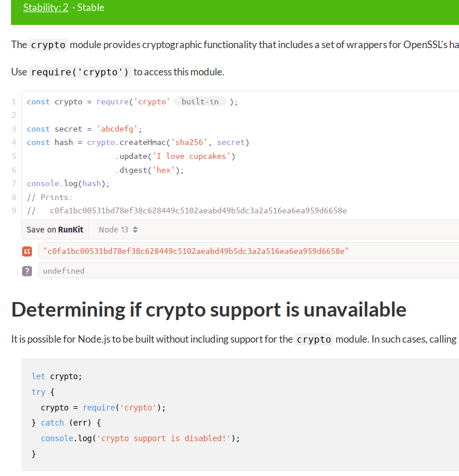Image resolution: width=459 pixels, height=476 pixels.
Task: Click the gray question mark result icon
Action: [x=27, y=271]
